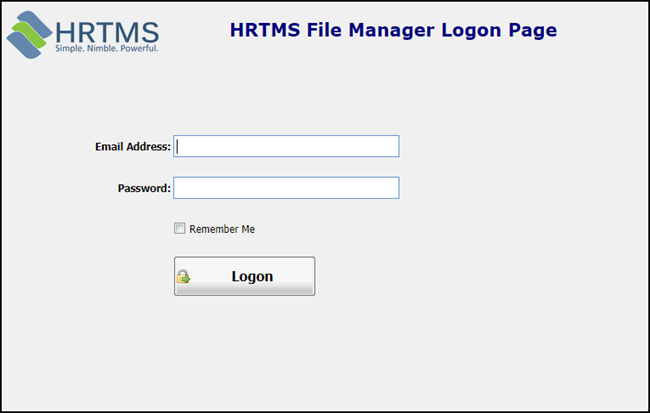Click the bottom blue stripe of the logo
Screen dimensions: 650x413
(23, 45)
